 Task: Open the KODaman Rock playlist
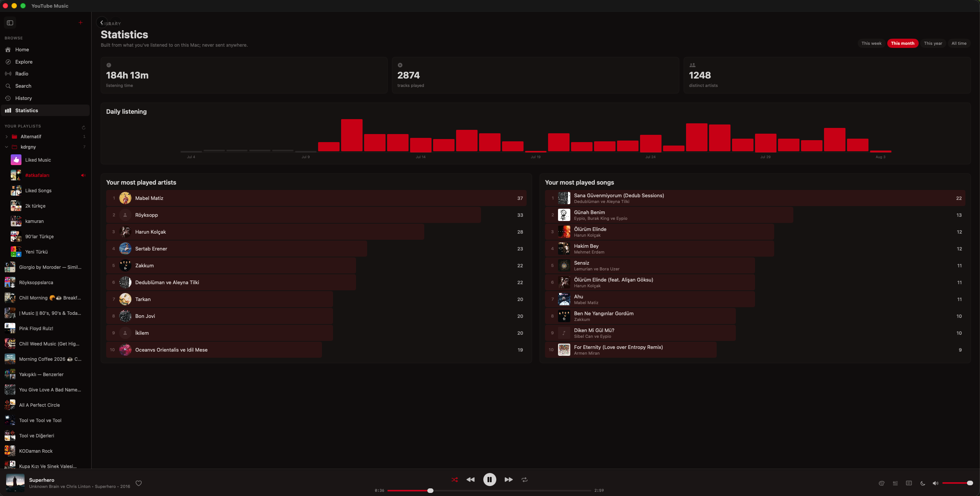pos(46,451)
